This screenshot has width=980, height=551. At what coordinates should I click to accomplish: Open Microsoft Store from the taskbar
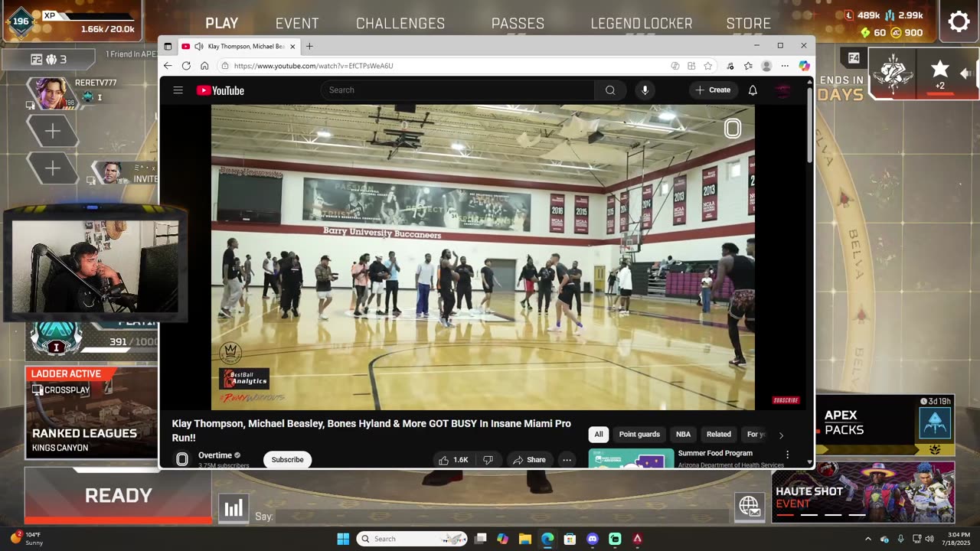[570, 539]
